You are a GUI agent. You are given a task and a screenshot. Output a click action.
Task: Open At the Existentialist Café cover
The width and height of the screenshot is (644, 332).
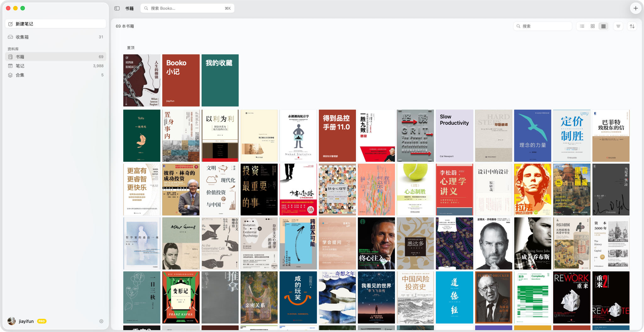(220, 244)
